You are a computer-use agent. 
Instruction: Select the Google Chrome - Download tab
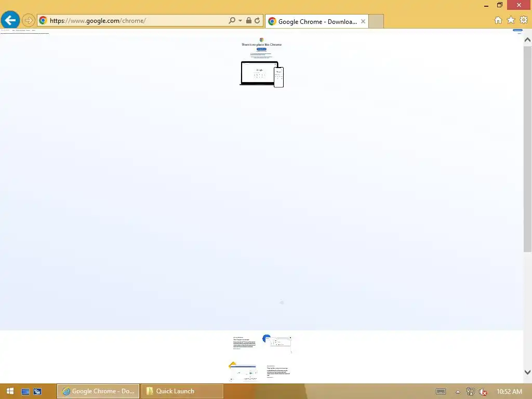click(316, 21)
